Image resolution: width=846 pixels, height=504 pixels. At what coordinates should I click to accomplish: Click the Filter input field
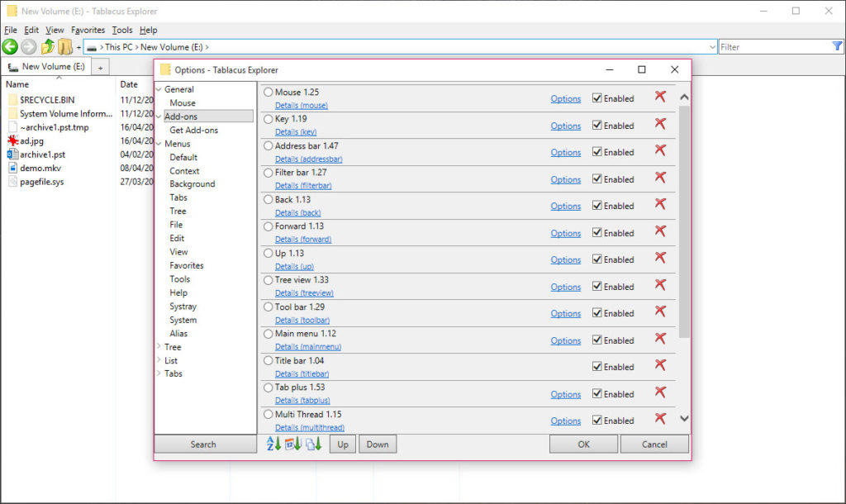click(x=775, y=47)
